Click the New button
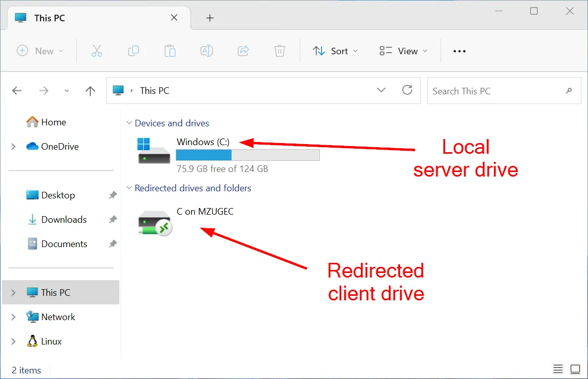Image resolution: width=588 pixels, height=379 pixels. 40,51
